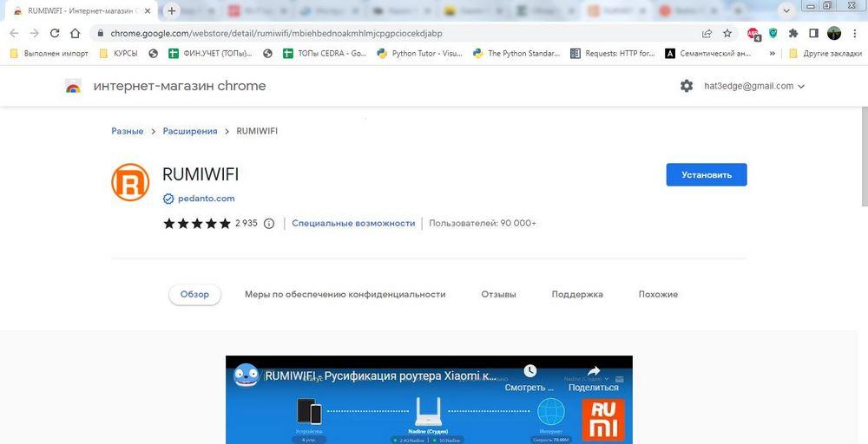
Task: Play the RUMIWIFI video thumbnail
Action: pos(429,400)
